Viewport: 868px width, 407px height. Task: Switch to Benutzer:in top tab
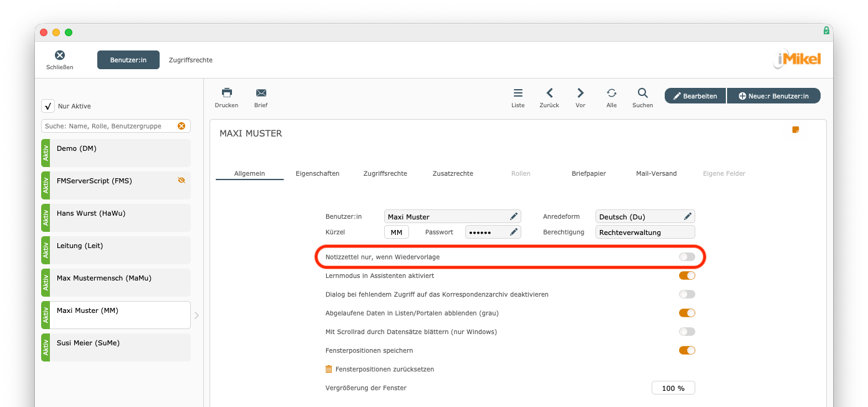[x=128, y=60]
